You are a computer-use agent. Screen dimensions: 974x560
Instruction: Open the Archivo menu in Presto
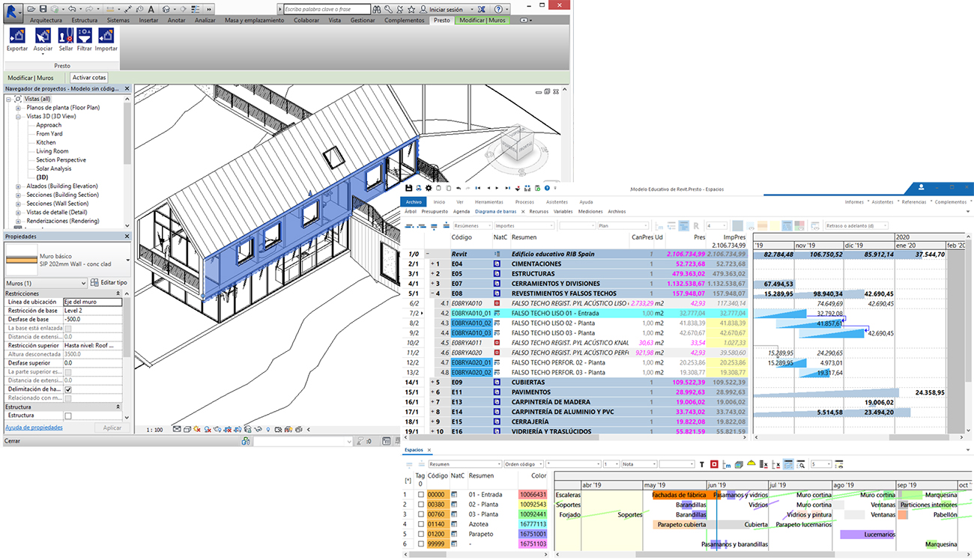point(414,202)
